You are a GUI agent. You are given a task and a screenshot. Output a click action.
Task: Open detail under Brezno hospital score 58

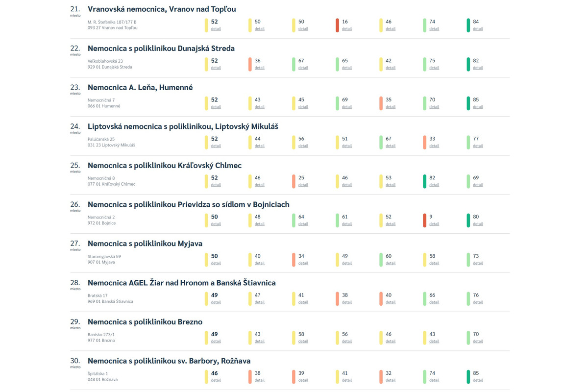[x=303, y=342]
